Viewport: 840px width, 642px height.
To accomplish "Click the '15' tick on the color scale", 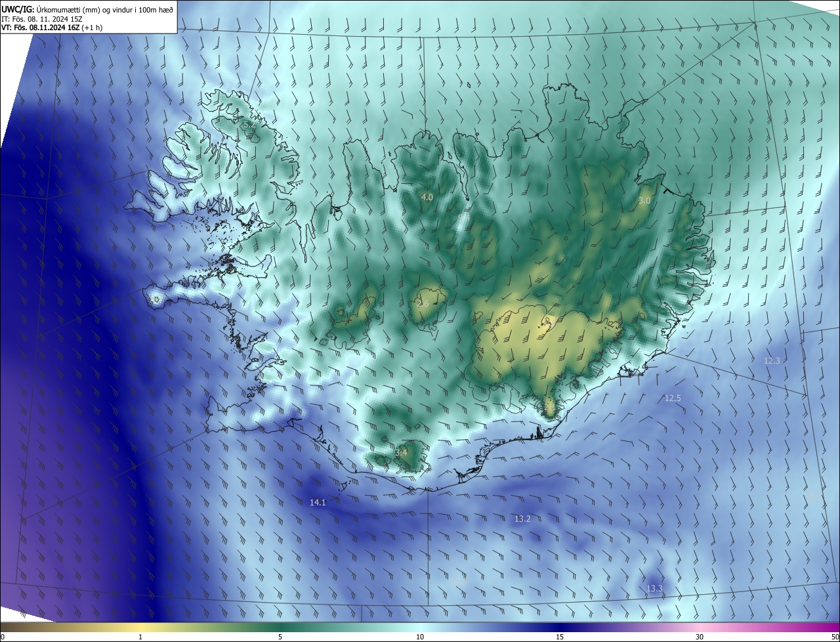I will coord(560,637).
